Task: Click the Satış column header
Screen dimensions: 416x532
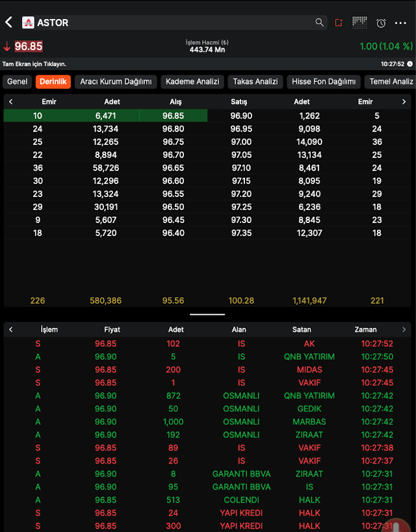Action: pos(239,101)
